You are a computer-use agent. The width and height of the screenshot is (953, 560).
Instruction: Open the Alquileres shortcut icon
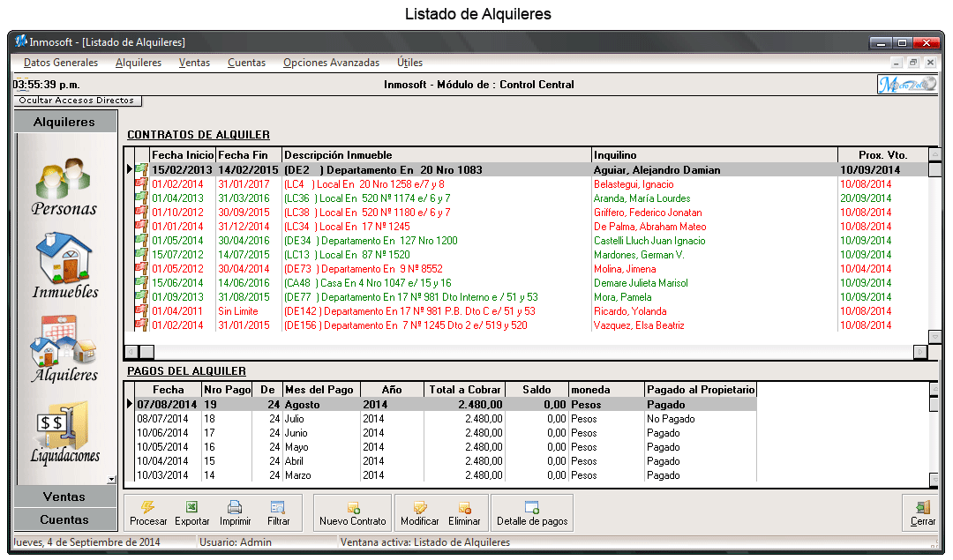tap(64, 348)
